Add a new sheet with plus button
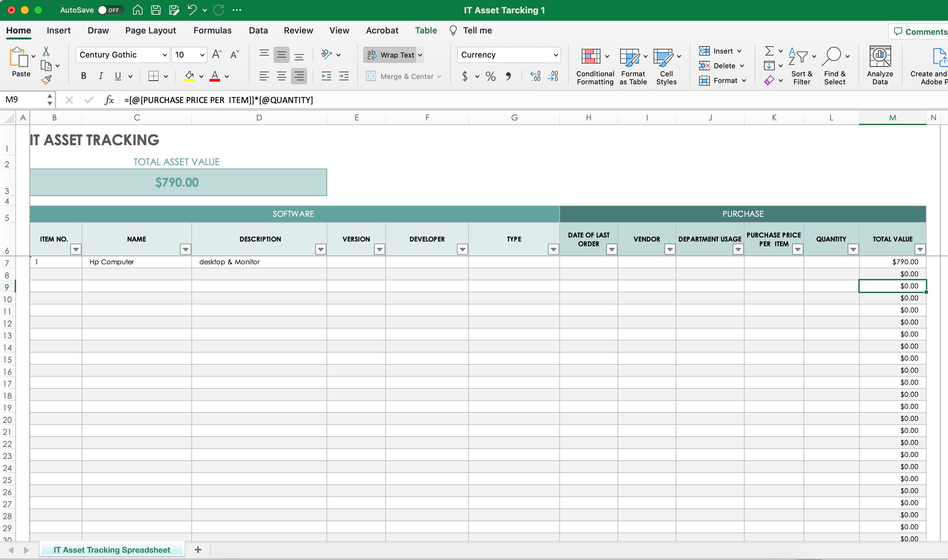 [198, 550]
